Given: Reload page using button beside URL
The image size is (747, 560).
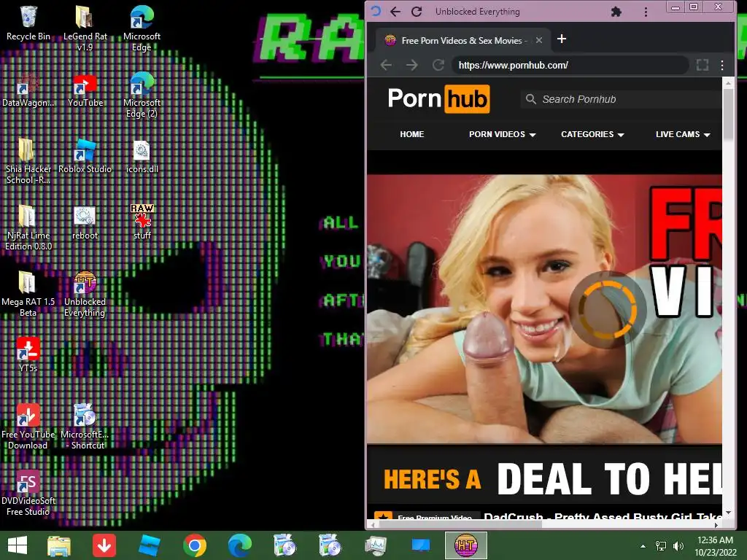Looking at the screenshot, I should click(x=438, y=65).
